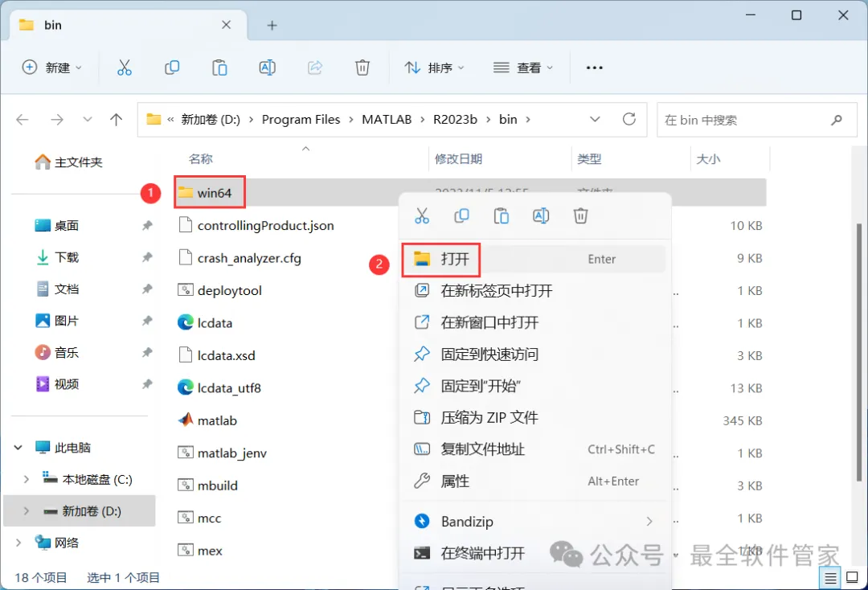Go up one folder level
This screenshot has width=868, height=590.
pos(117,120)
